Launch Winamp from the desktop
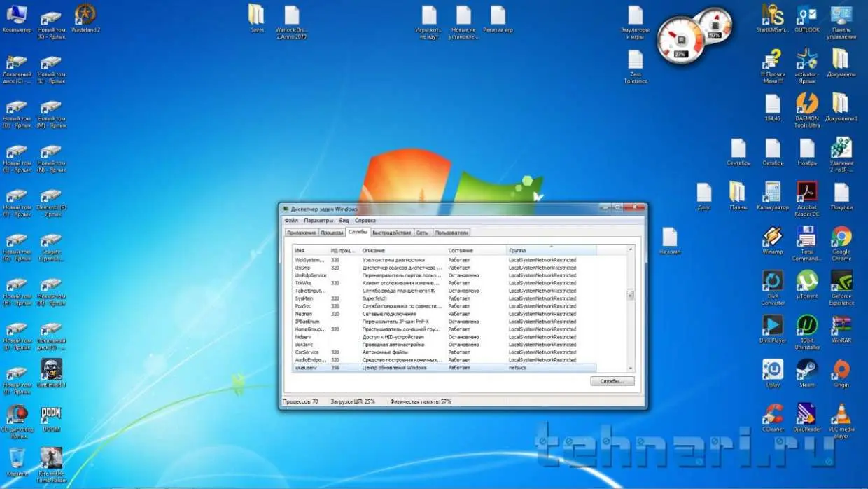Image resolution: width=868 pixels, height=489 pixels. [773, 240]
